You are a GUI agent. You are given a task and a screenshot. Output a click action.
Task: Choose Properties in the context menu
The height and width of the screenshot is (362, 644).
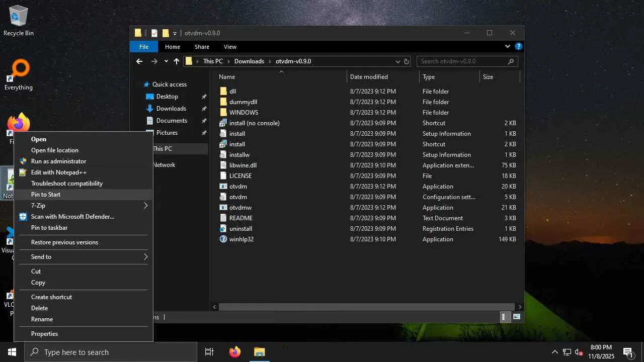pos(44,334)
